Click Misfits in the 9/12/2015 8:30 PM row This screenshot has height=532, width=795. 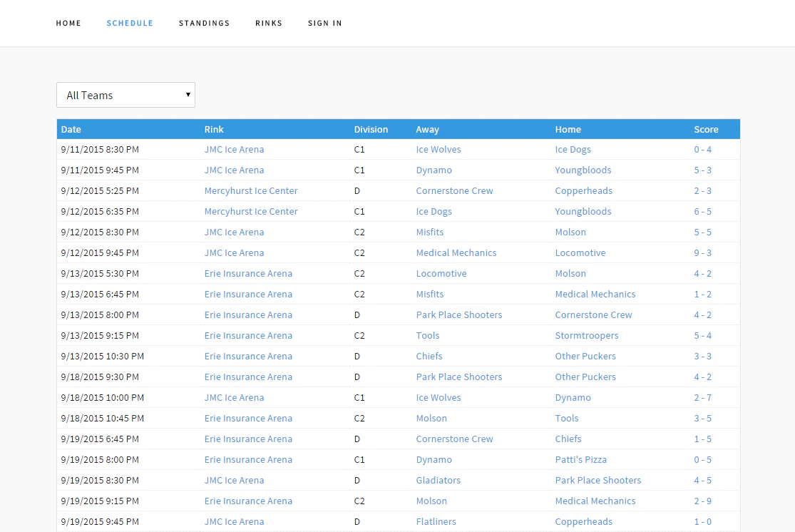[430, 232]
